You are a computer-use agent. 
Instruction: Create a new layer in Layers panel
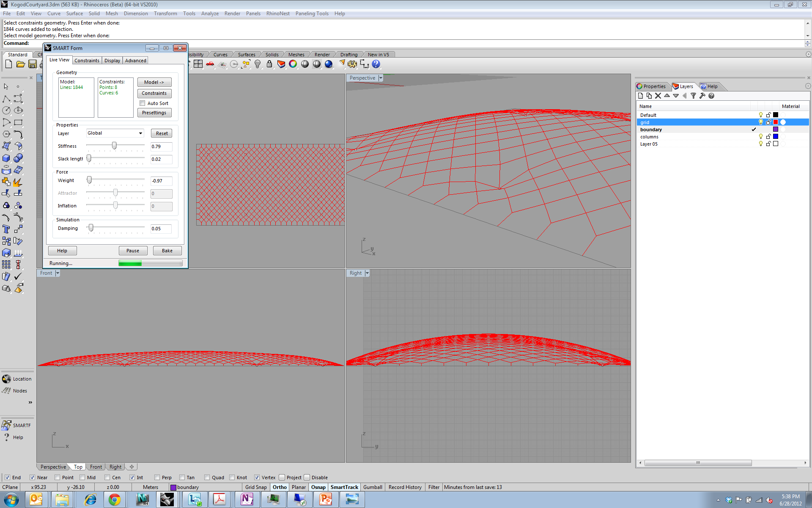640,96
